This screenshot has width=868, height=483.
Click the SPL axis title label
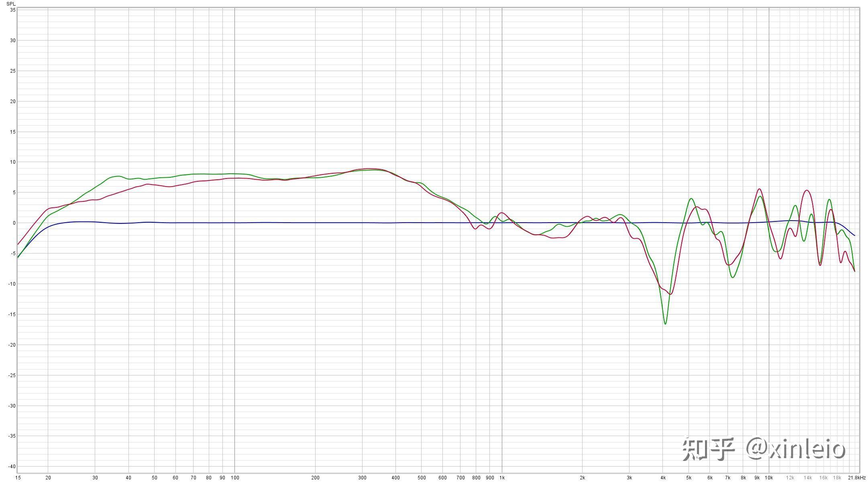(x=11, y=4)
